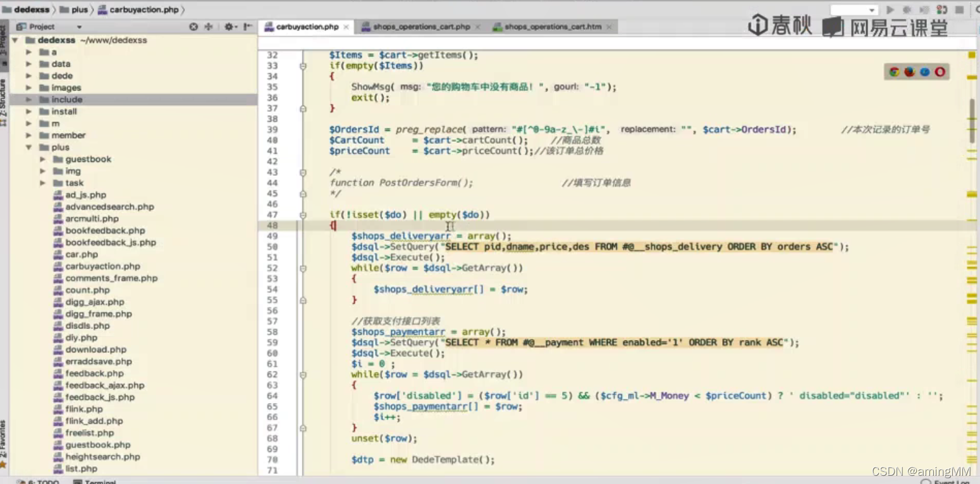This screenshot has width=980, height=484.
Task: Click plus in the breadcrumb bar
Action: 74,9
